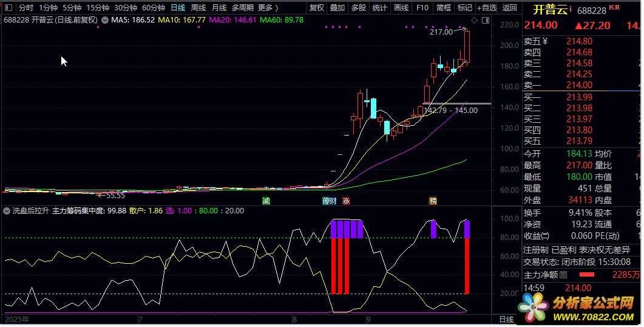Screen dimensions: 644x327
Task: Click the 217.00 high price label
Action: coord(441,32)
